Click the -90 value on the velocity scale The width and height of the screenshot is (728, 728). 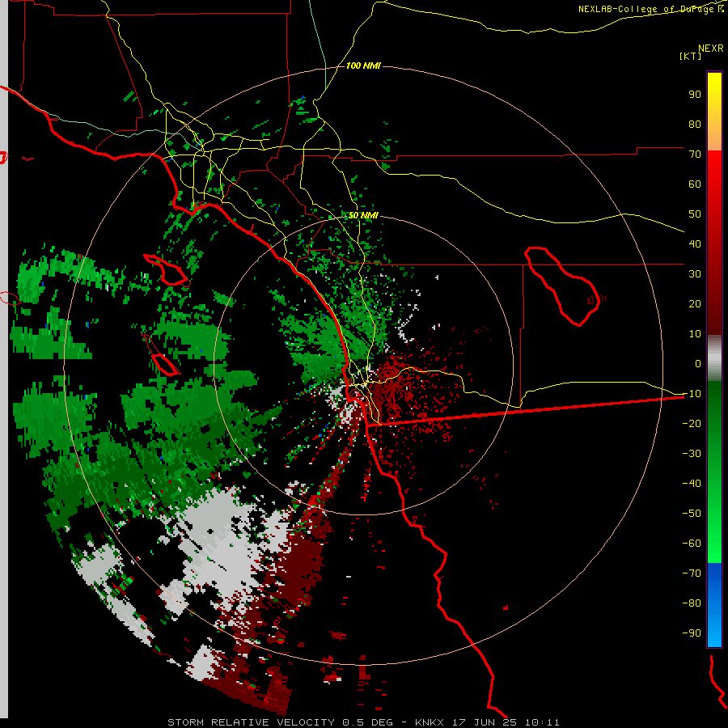[x=692, y=633]
